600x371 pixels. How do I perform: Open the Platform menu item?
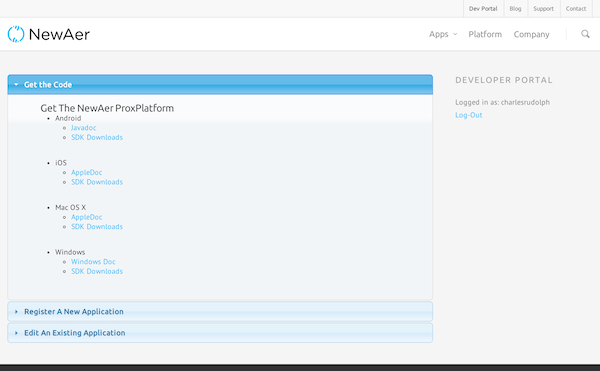485,34
